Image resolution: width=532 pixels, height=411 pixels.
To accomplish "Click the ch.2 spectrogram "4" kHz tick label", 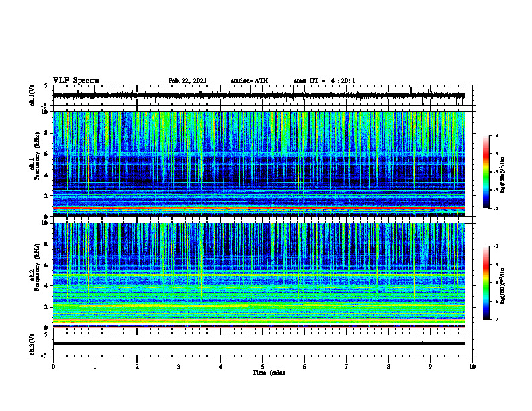I will [x=47, y=286].
